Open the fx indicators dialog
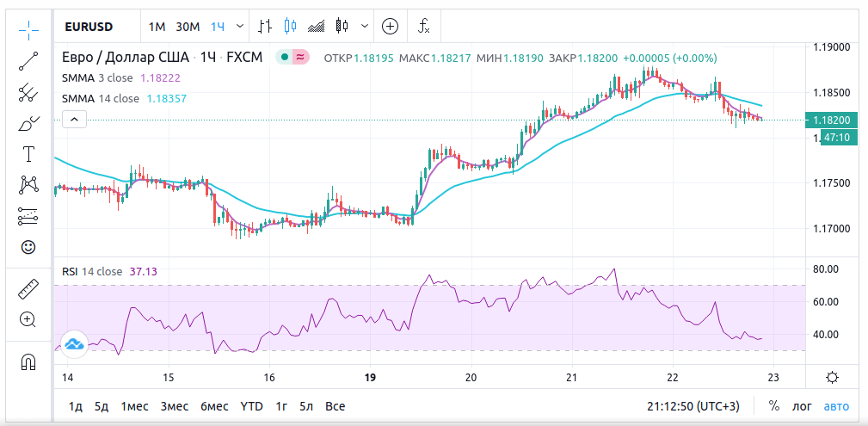The height and width of the screenshot is (426, 868). pos(423,26)
